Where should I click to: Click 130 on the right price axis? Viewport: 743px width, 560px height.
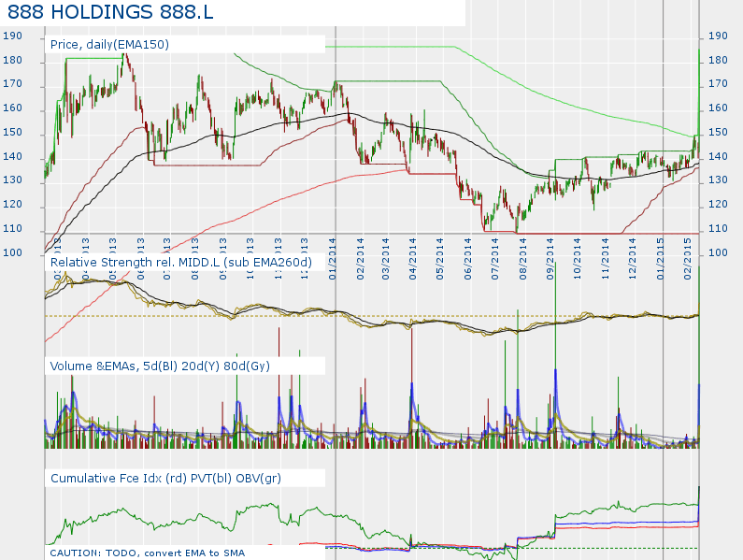(x=718, y=180)
